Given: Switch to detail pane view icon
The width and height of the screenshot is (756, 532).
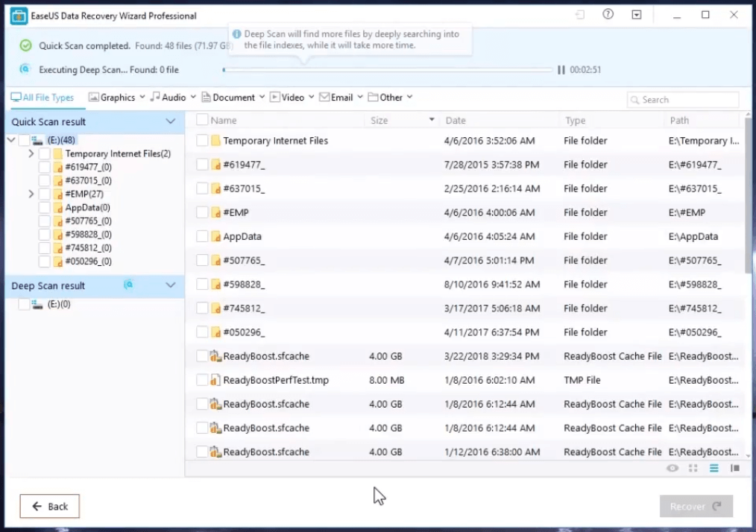Looking at the screenshot, I should point(734,468).
